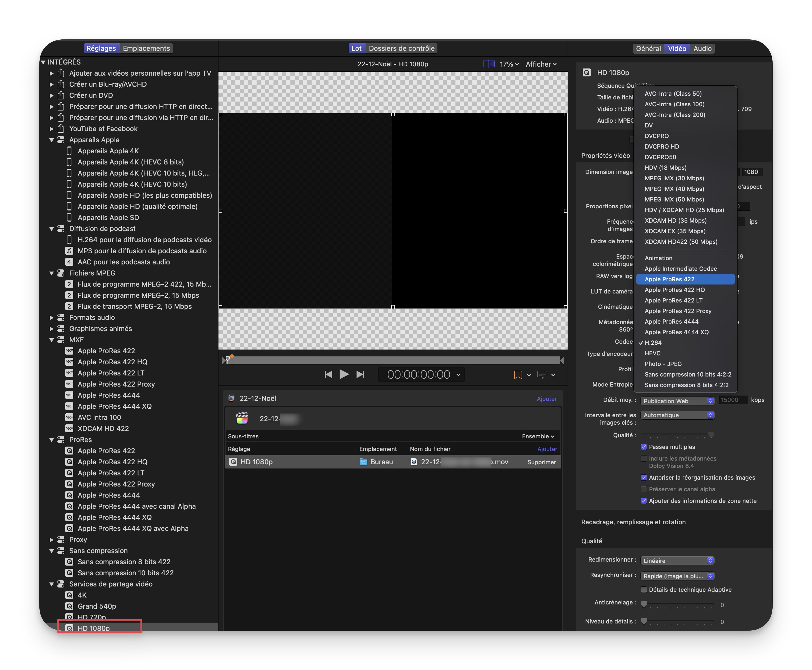Open the Débit moy. Publication Web dropdown
Screen dimensions: 812x670
click(677, 401)
